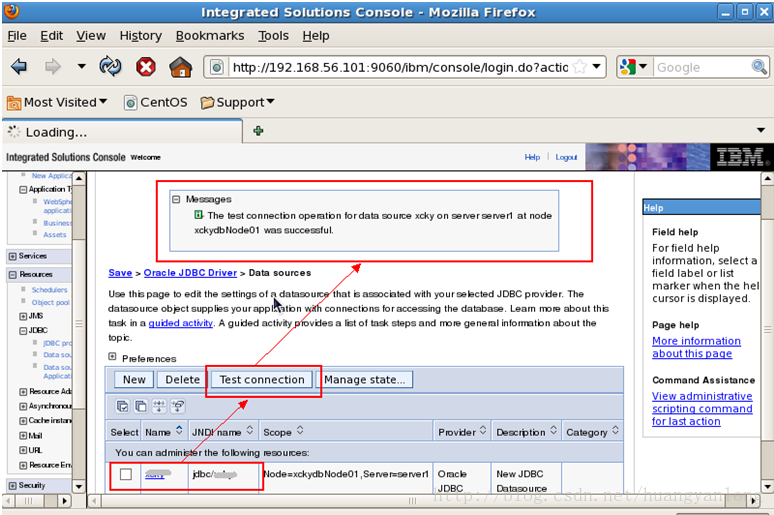This screenshot has height=515, width=774.
Task: Open the navigation history dropdown arrow
Action: 81,66
